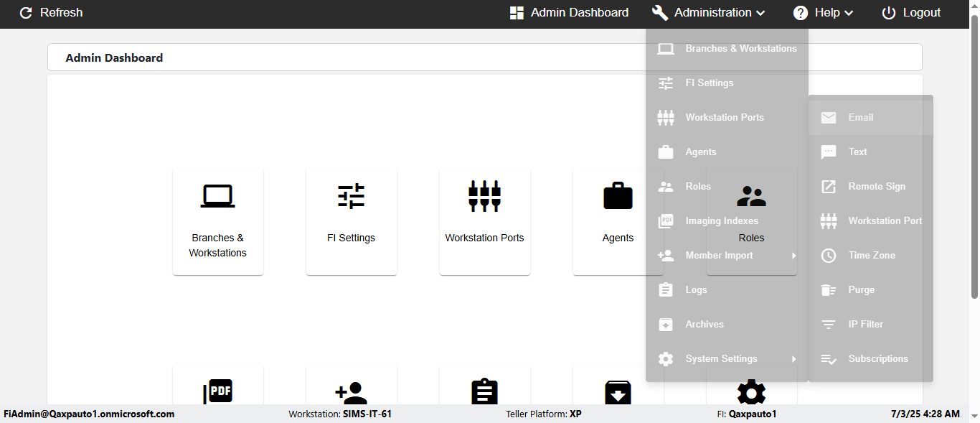Click people icon beside Roles menu entry

pos(666,187)
